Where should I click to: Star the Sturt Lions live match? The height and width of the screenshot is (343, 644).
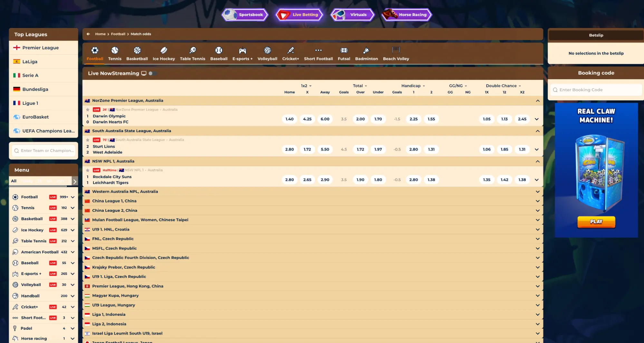pyautogui.click(x=88, y=140)
